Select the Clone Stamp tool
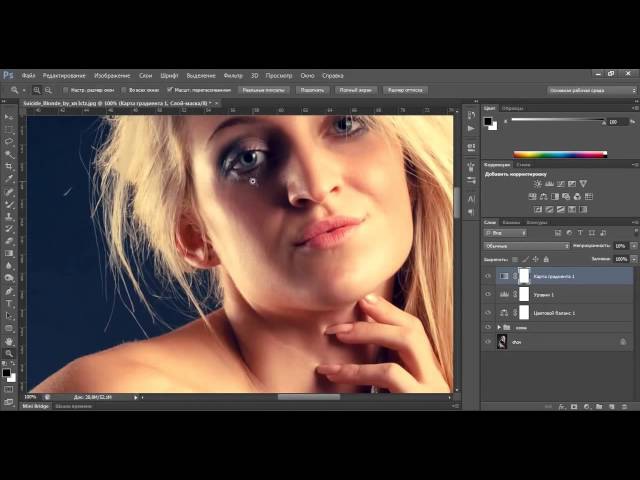This screenshot has height=480, width=640. pos(8,216)
